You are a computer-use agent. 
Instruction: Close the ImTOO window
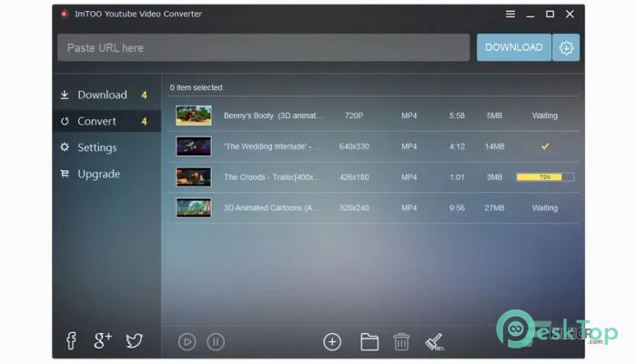570,15
